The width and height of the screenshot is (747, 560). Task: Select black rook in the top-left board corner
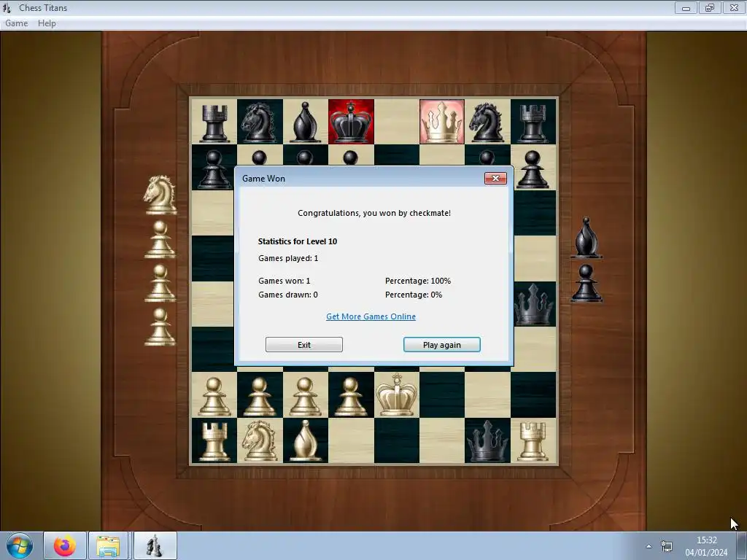(214, 122)
